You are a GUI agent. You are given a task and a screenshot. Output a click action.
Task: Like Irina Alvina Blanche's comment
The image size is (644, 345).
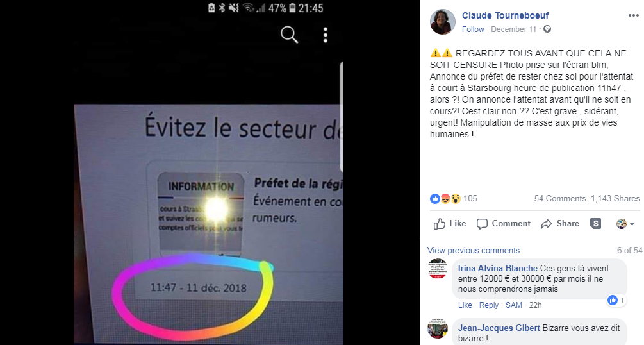465,305
